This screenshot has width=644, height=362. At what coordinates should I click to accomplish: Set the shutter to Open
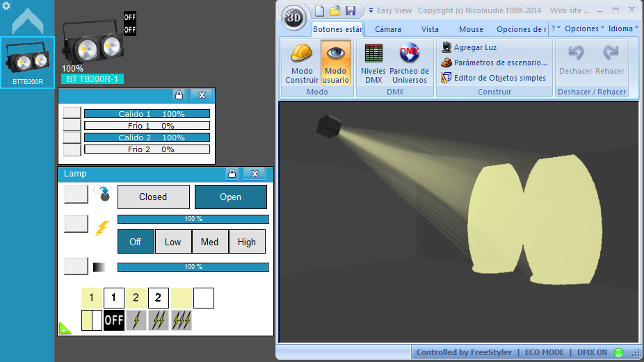click(x=230, y=197)
